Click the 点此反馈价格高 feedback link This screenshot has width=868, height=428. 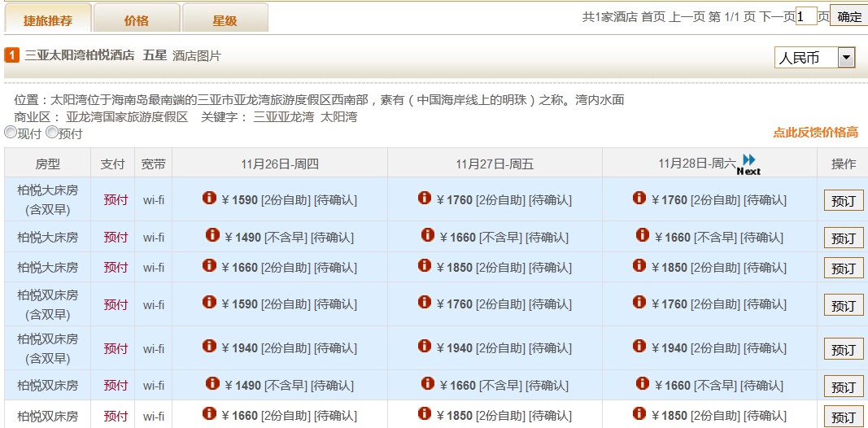pos(815,133)
